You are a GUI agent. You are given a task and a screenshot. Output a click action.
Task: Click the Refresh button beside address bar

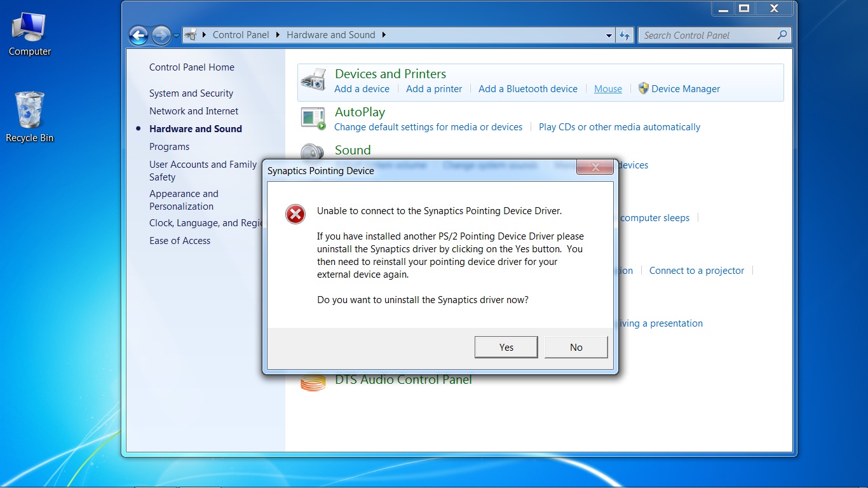click(x=625, y=35)
